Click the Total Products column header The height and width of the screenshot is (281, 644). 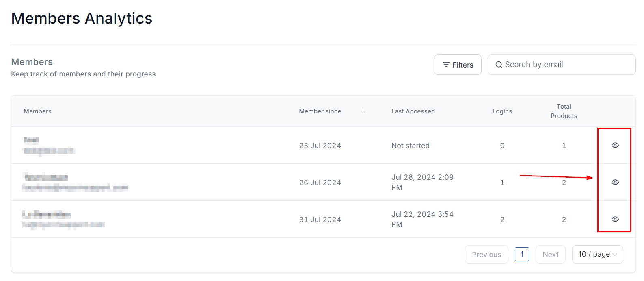coord(564,111)
